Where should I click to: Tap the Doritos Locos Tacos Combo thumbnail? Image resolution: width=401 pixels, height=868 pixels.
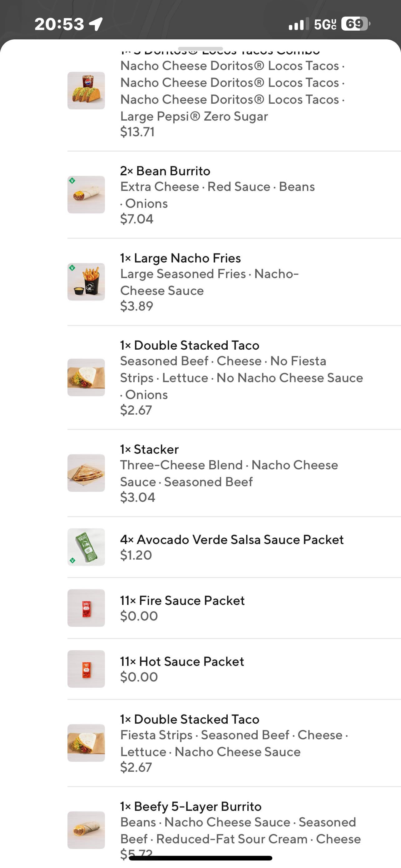[86, 90]
